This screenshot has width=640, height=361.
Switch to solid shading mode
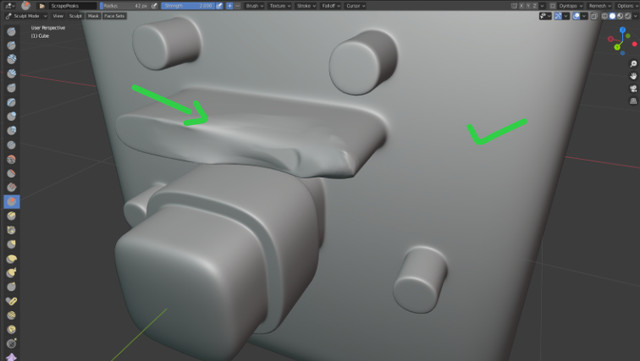click(x=612, y=16)
